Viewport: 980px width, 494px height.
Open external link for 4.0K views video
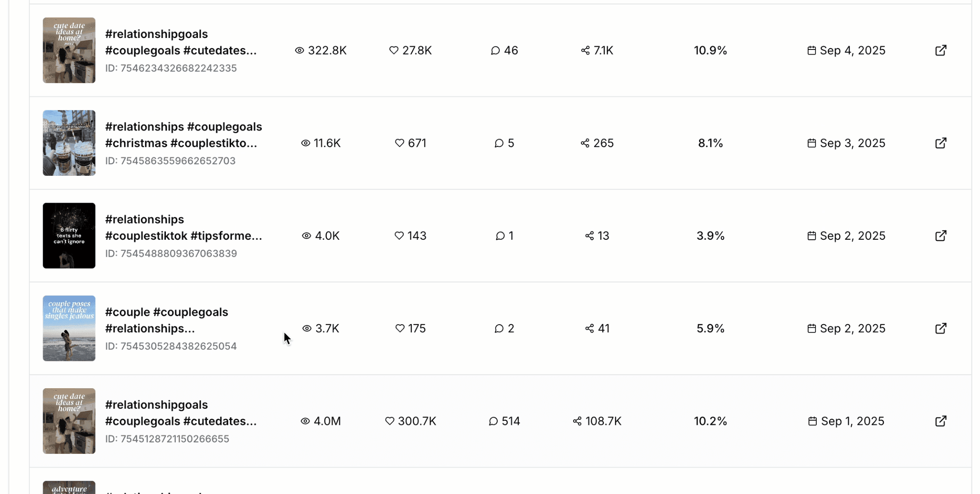point(941,235)
